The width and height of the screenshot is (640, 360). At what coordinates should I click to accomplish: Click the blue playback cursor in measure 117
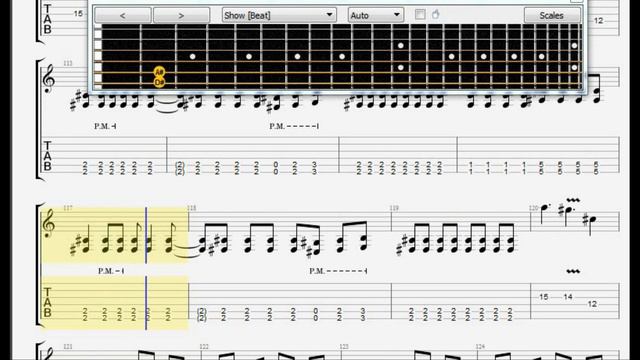146,268
